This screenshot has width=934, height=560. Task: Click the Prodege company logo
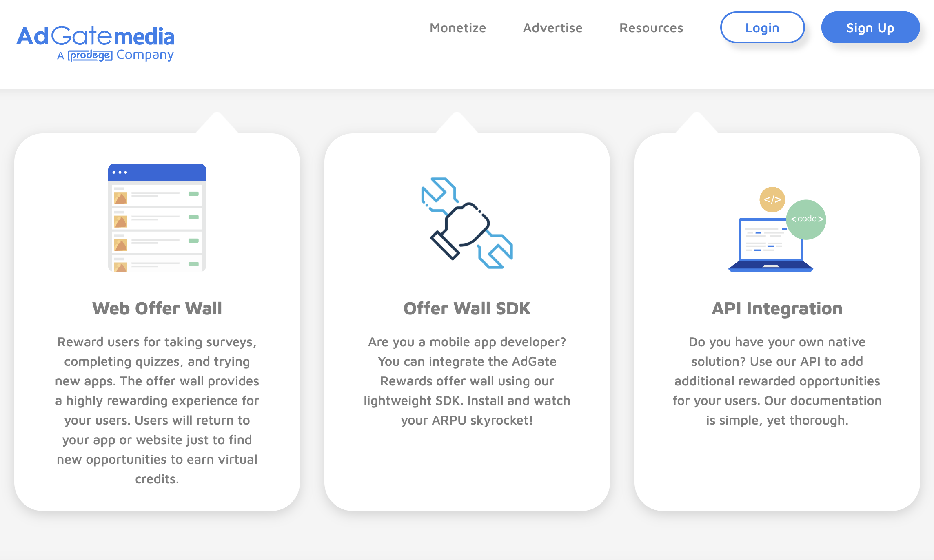coord(90,55)
